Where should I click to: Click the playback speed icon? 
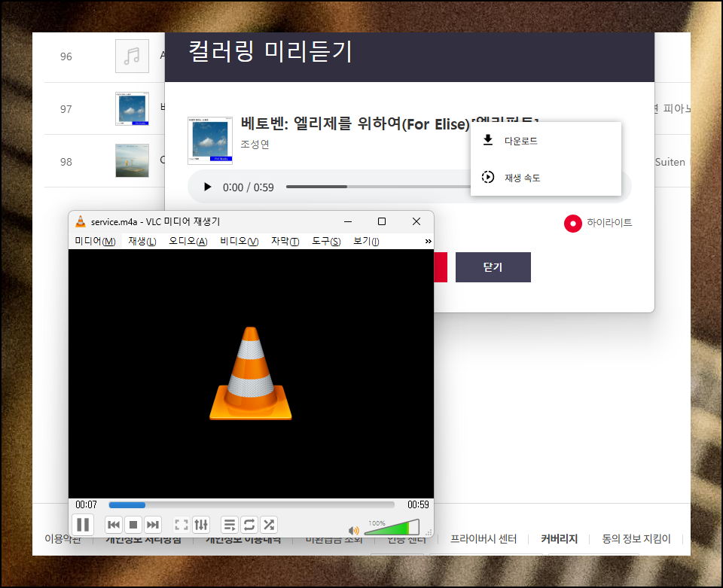pyautogui.click(x=488, y=177)
